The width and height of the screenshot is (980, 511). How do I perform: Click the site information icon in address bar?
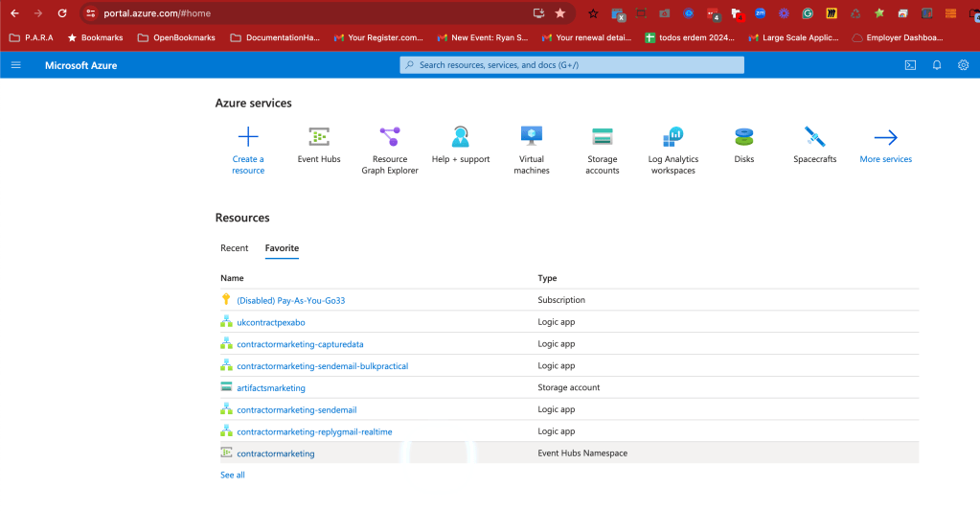click(91, 13)
